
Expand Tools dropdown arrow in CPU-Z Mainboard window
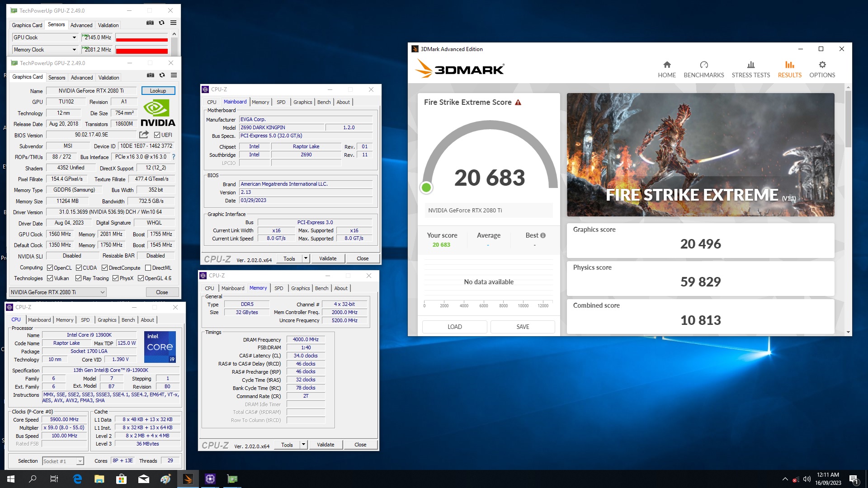(306, 258)
